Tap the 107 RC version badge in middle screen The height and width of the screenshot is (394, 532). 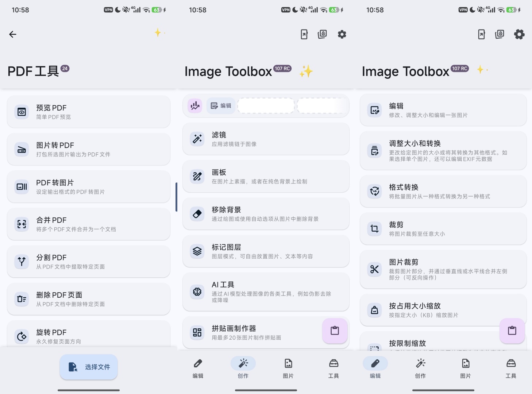[x=282, y=69]
